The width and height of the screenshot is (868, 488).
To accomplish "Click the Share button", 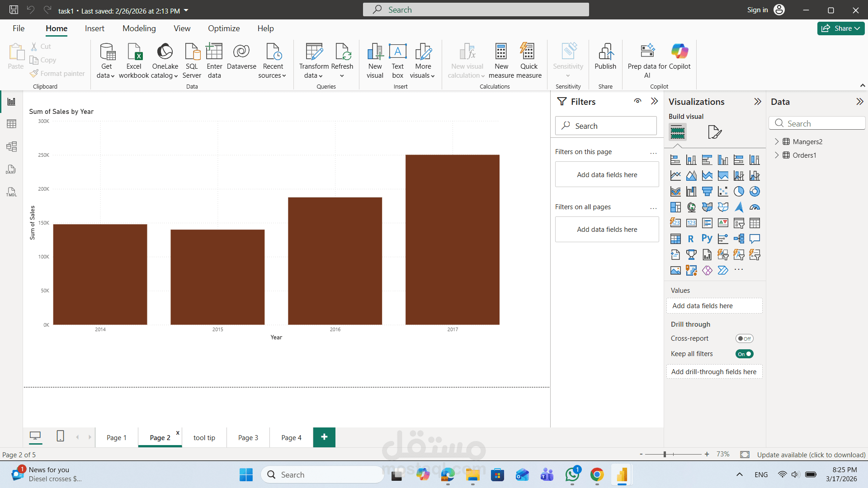I will click(x=840, y=28).
